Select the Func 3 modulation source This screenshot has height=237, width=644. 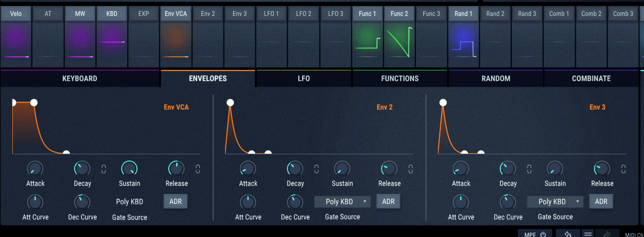[431, 14]
